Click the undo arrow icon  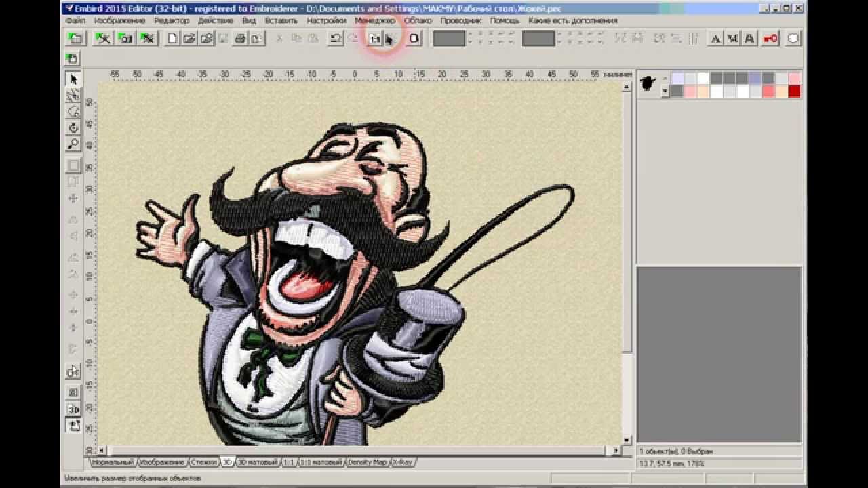coord(336,39)
